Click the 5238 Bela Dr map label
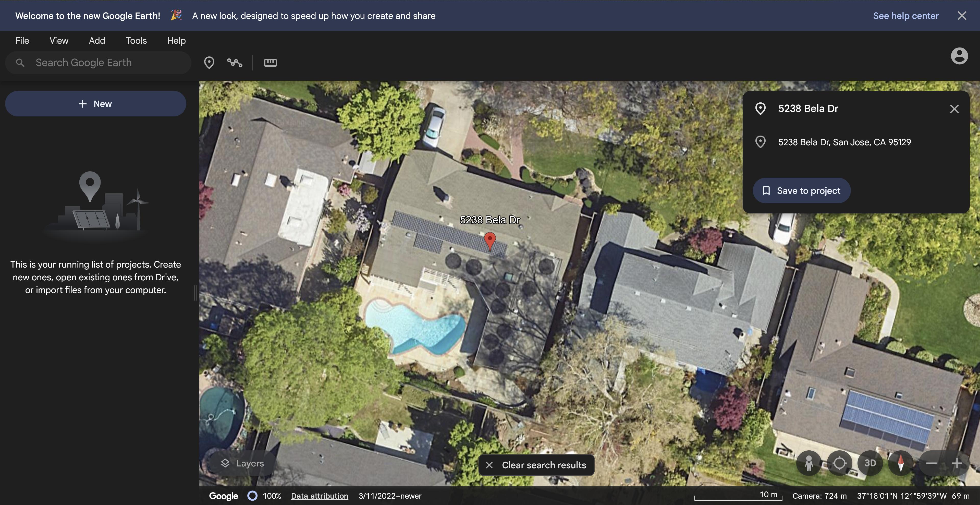The image size is (980, 505). coord(490,220)
